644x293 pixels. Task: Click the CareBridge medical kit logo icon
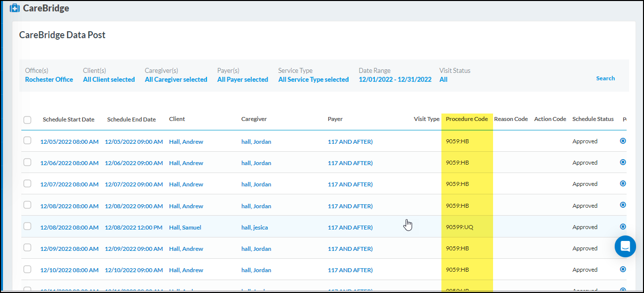coord(14,8)
